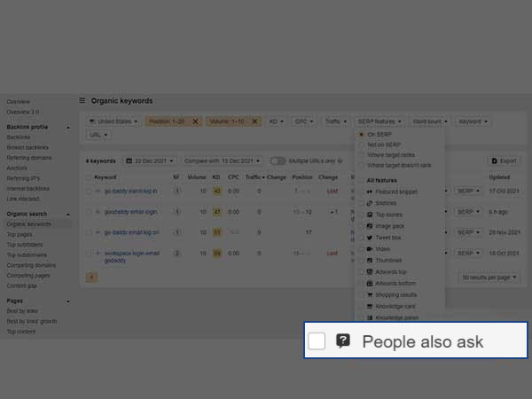
Task: Open the Word count filter dropdown
Action: [x=429, y=121]
